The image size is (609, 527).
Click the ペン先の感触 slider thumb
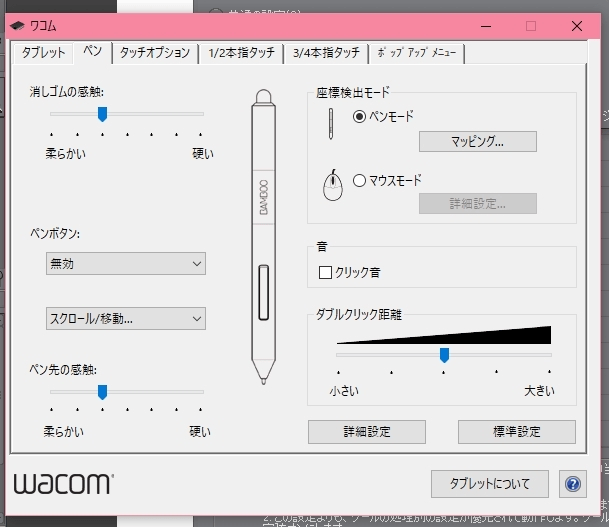point(102,392)
